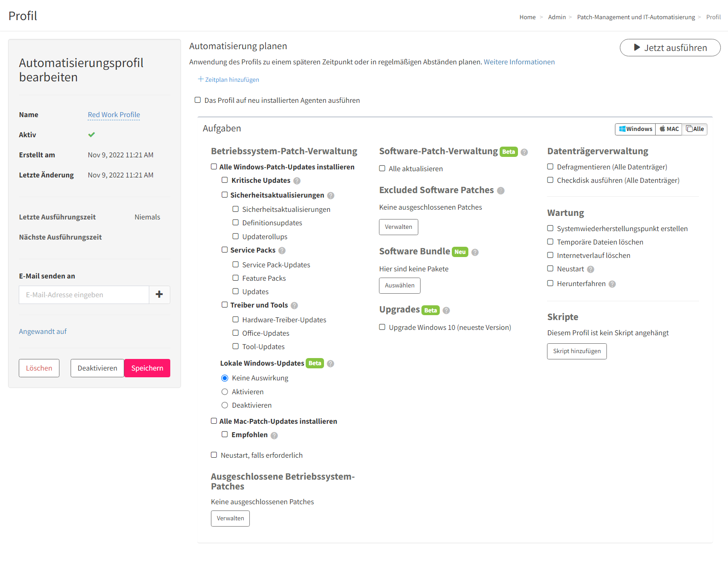The image size is (728, 561).
Task: Click the help icon next to Software-Patch-Verwaltung
Action: click(524, 152)
